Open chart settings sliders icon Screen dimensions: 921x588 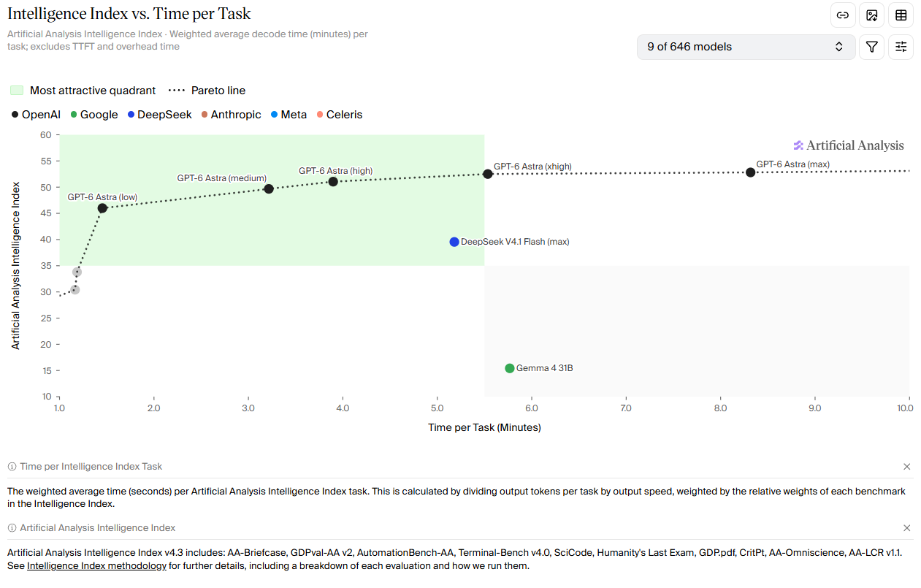(x=901, y=47)
